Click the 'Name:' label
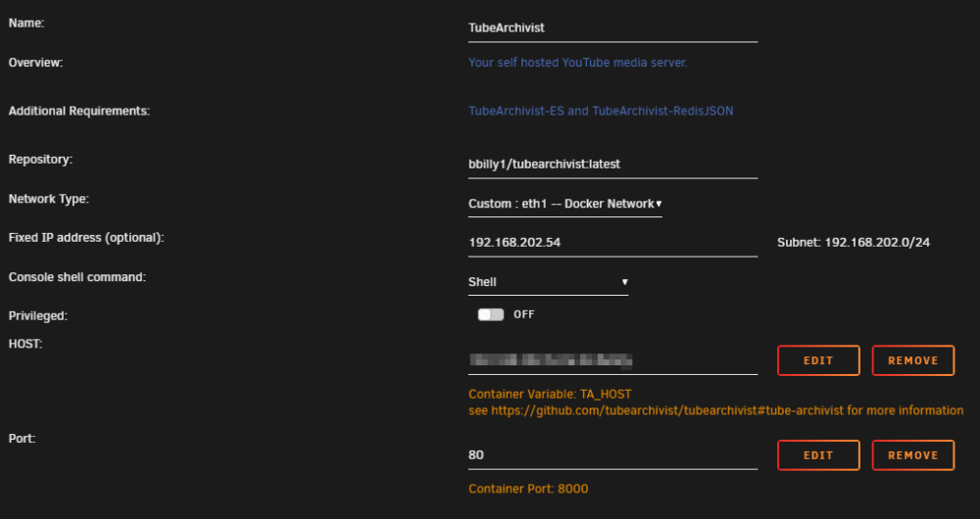This screenshot has height=519, width=980. click(26, 24)
